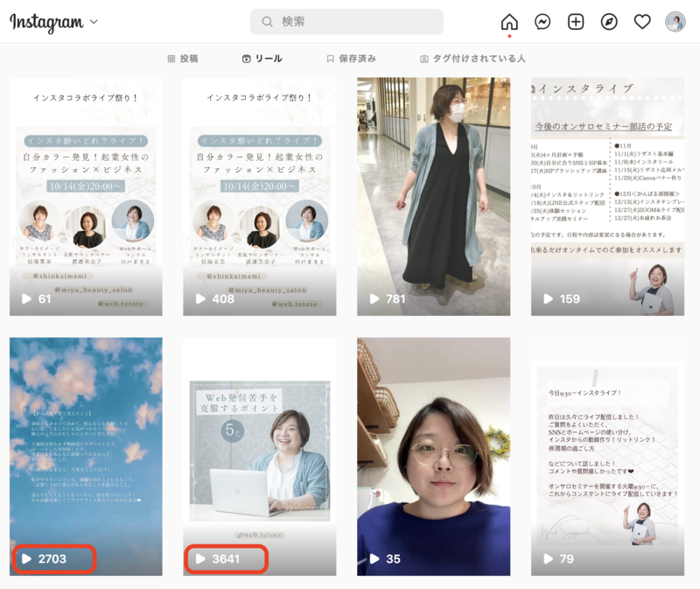Expand the dropdown chevron beside Instagram logo

point(94,21)
